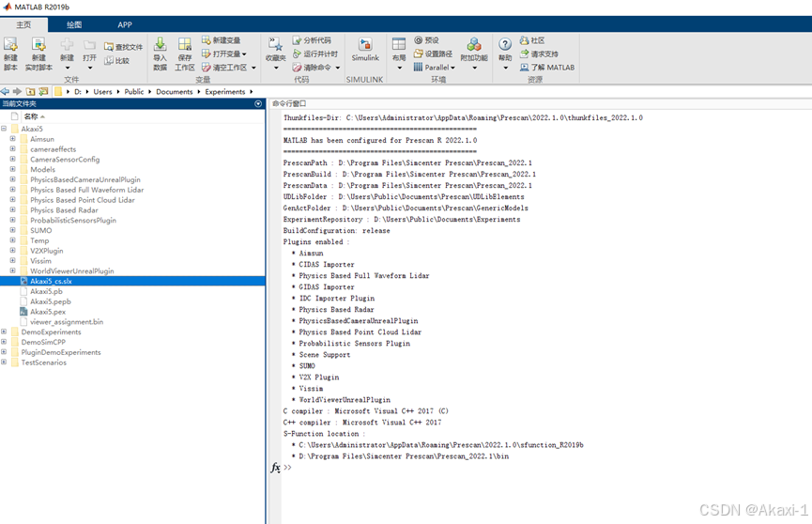This screenshot has height=524, width=812.
Task: Click New Variable (新建变量)
Action: [x=222, y=39]
